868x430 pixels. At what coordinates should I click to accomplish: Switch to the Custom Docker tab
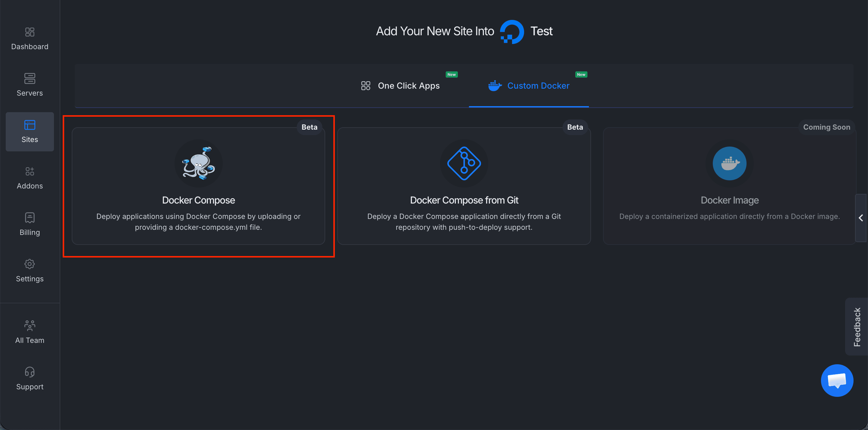pos(529,86)
